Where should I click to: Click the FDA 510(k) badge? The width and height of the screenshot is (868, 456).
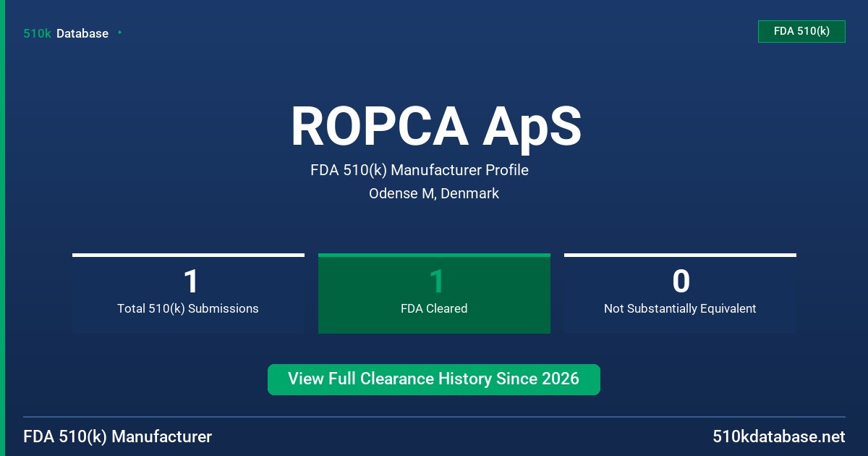click(x=801, y=31)
